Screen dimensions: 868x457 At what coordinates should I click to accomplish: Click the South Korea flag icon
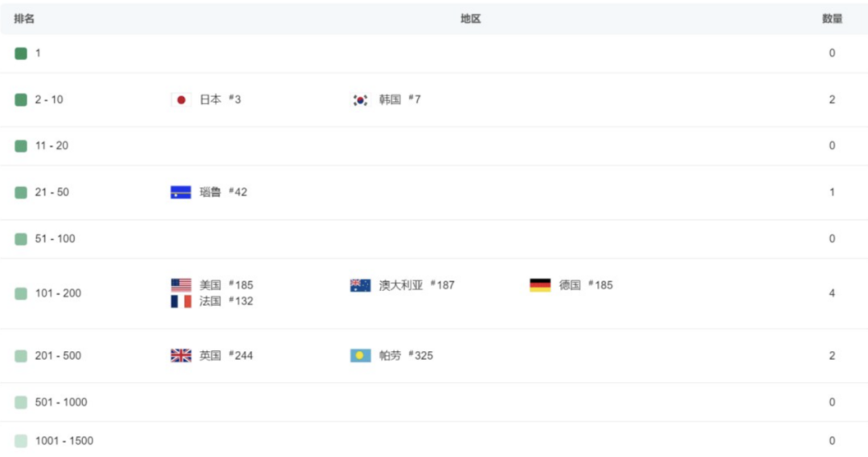click(x=360, y=100)
